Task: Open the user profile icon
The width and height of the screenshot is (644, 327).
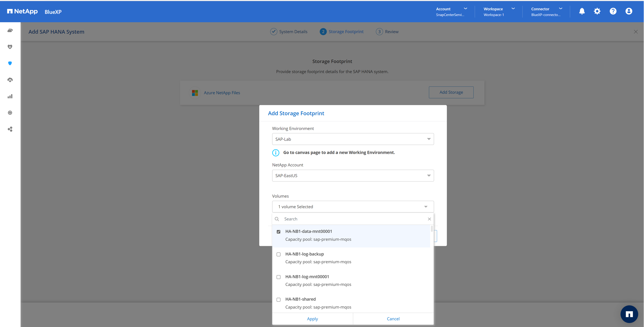Action: (629, 11)
